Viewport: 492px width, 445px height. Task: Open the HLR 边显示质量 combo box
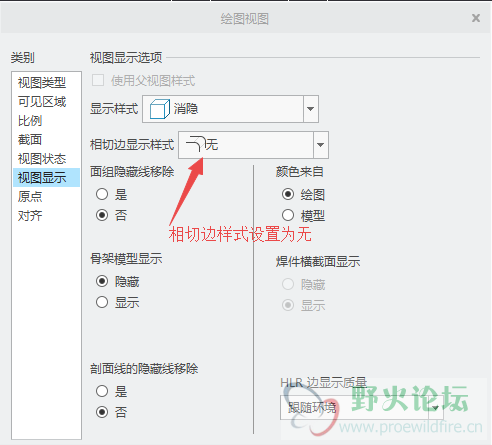click(x=362, y=407)
